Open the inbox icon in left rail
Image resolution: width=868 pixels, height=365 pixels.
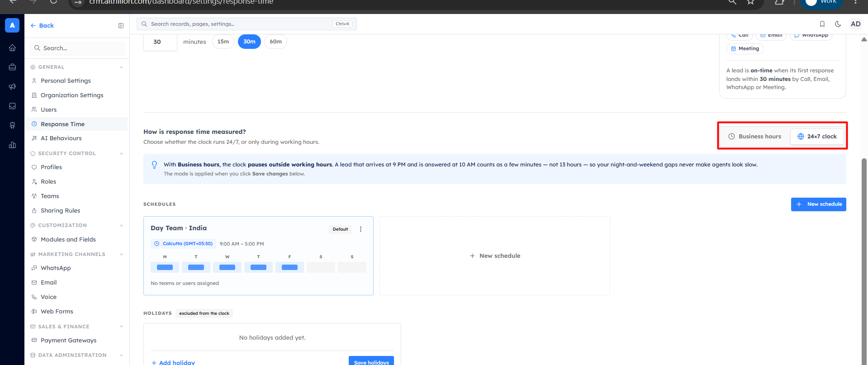(12, 106)
